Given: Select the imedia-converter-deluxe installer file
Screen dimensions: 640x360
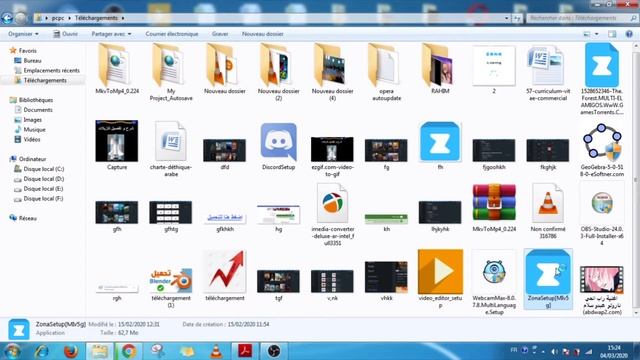Looking at the screenshot, I should pos(332,203).
